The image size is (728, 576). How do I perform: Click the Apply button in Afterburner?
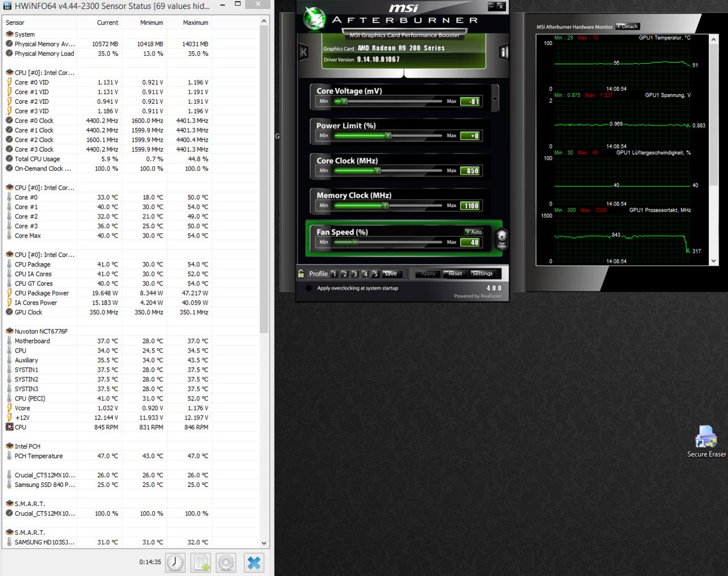pos(428,274)
